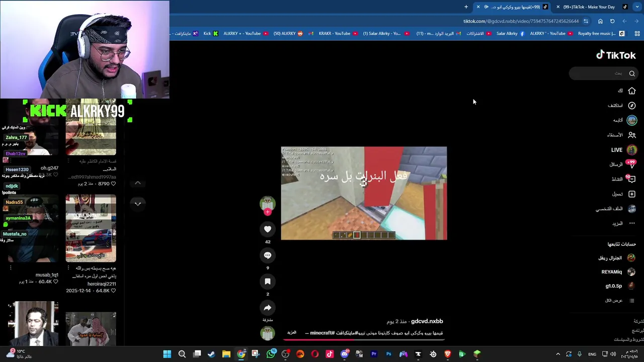The image size is (644, 362).
Task: Open Photoshop from the taskbar
Action: [388, 354]
